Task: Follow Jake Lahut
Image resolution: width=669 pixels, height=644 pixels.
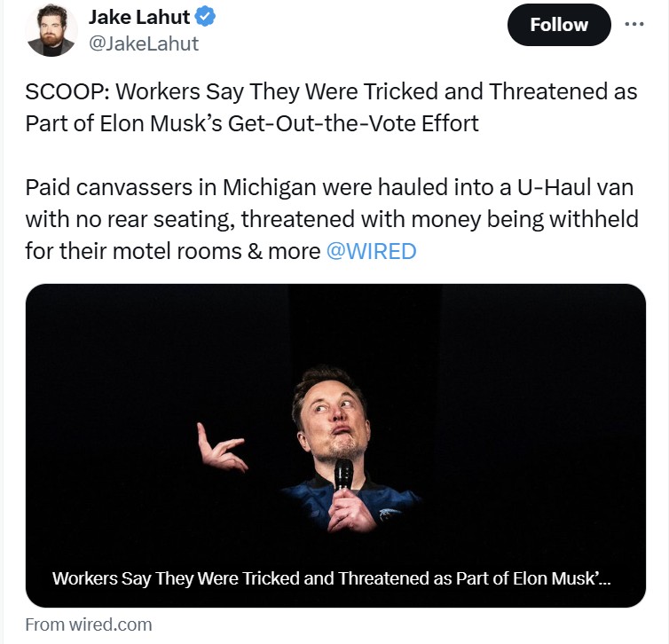Action: pos(558,25)
